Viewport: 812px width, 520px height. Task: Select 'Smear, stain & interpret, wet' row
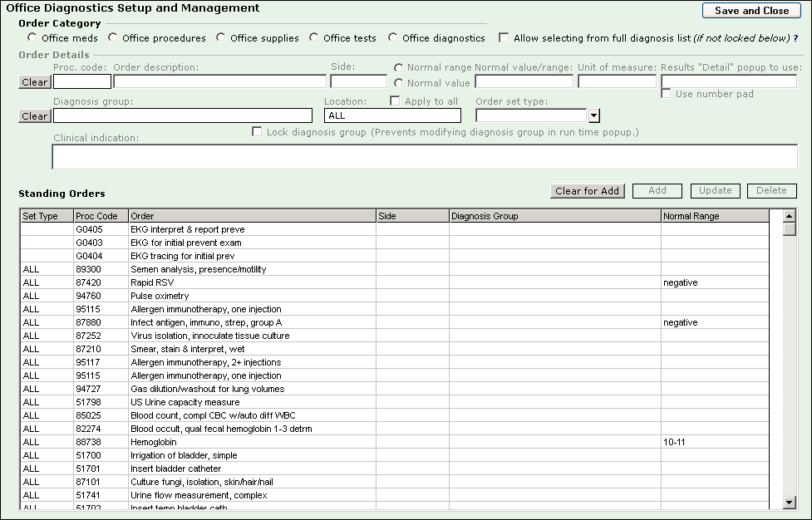395,349
